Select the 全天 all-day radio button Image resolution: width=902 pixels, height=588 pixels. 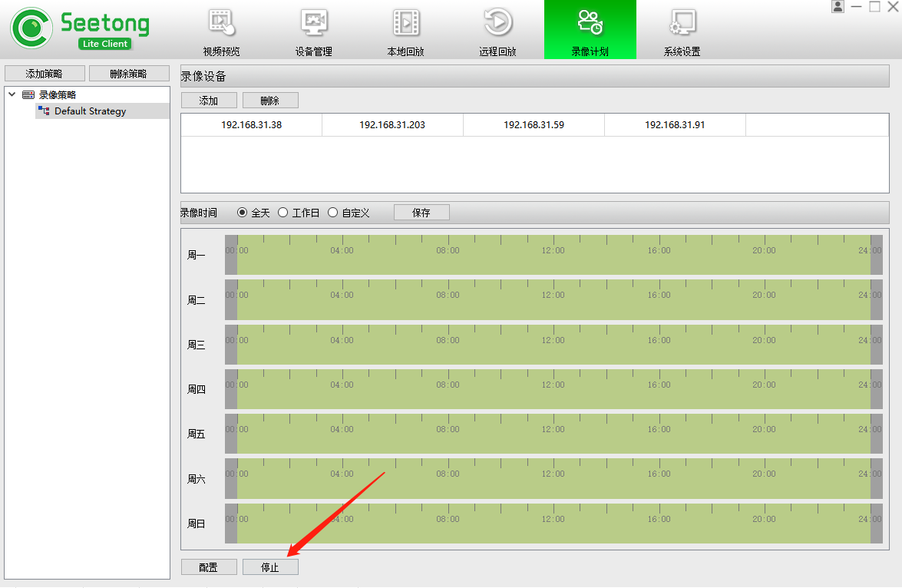tap(243, 213)
